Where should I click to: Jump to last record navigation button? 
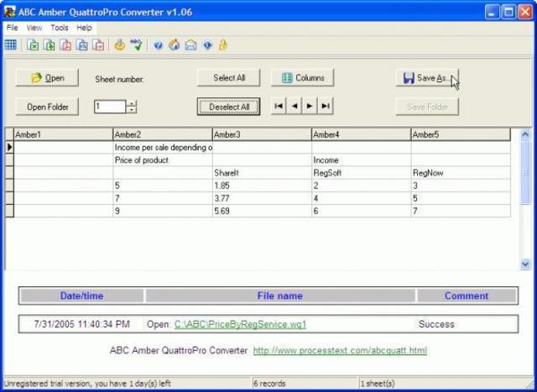(326, 107)
